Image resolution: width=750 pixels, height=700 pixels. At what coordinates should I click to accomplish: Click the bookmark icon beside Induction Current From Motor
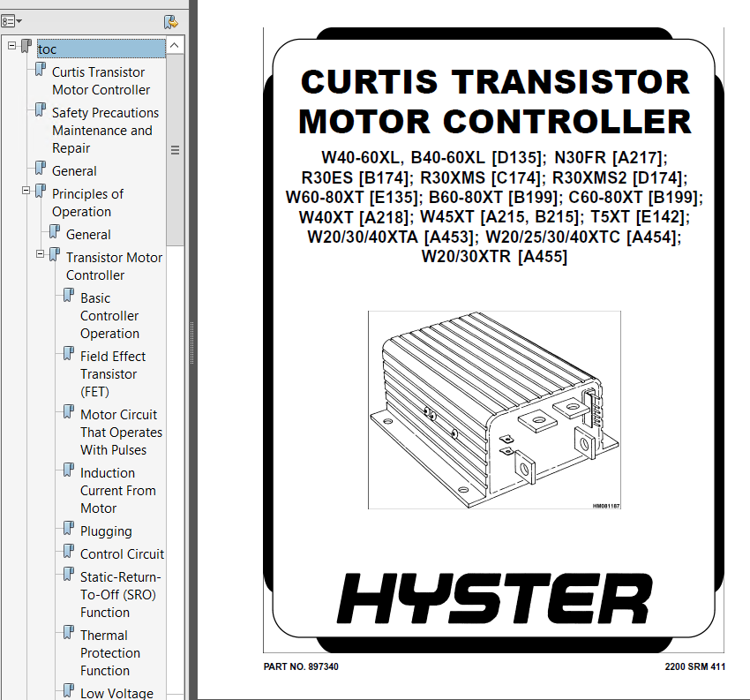69,470
